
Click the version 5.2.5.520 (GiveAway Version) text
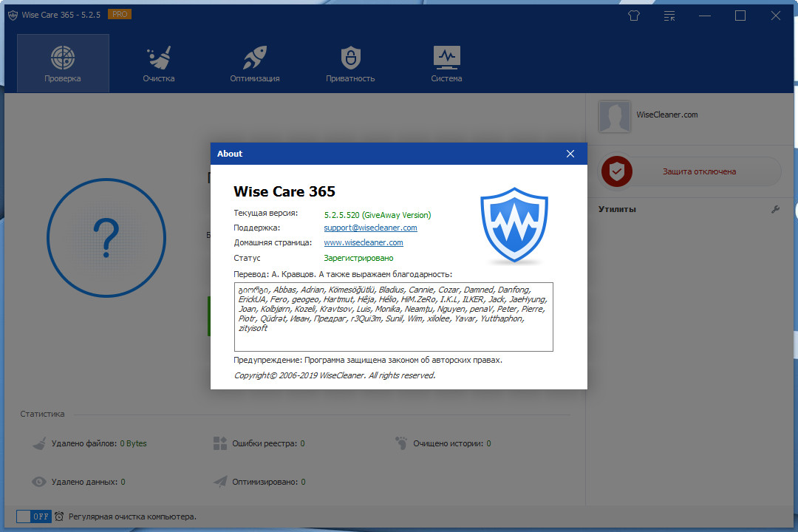pos(377,215)
